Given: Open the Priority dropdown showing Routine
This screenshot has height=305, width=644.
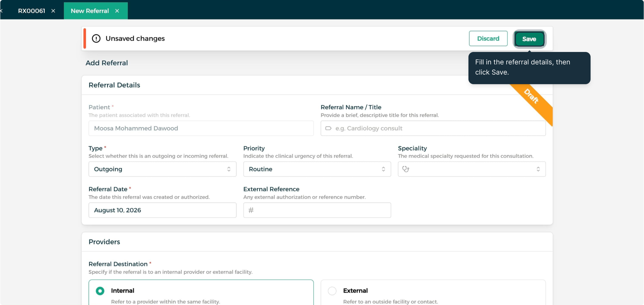Looking at the screenshot, I should pyautogui.click(x=317, y=169).
